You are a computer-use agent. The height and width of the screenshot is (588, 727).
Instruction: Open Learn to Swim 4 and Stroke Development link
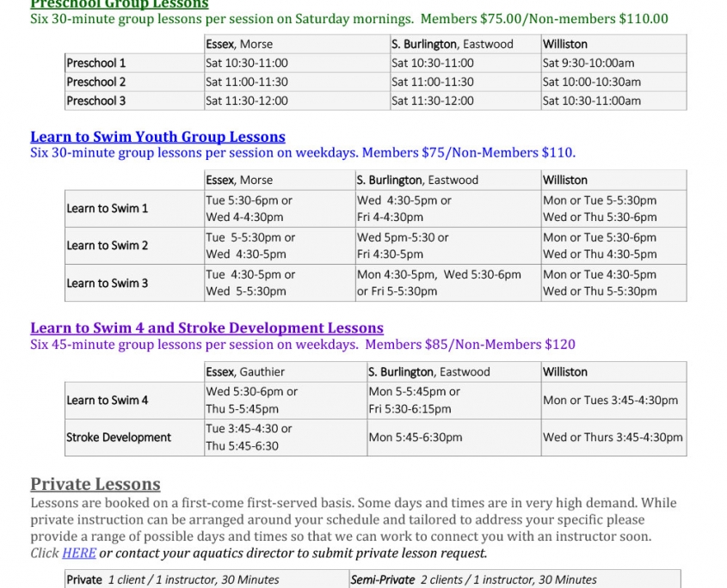tap(206, 328)
